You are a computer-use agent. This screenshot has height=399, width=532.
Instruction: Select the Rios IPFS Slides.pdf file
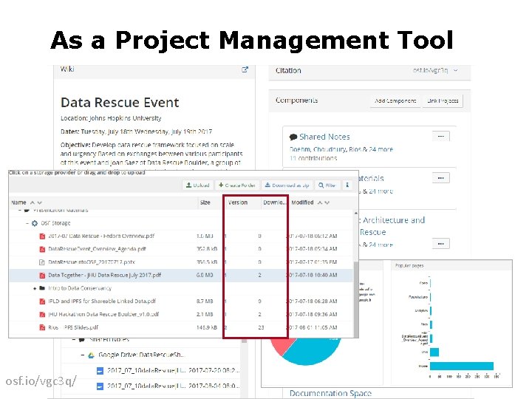click(x=180, y=327)
